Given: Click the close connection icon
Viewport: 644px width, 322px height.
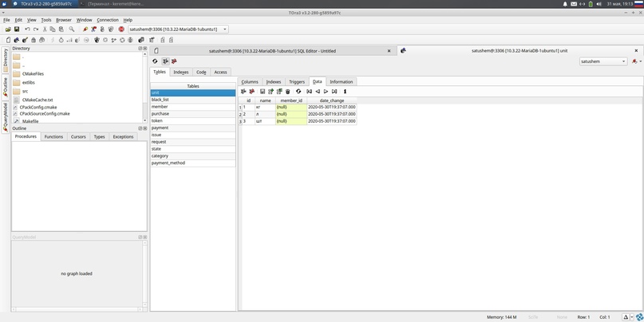Looking at the screenshot, I should [x=93, y=29].
